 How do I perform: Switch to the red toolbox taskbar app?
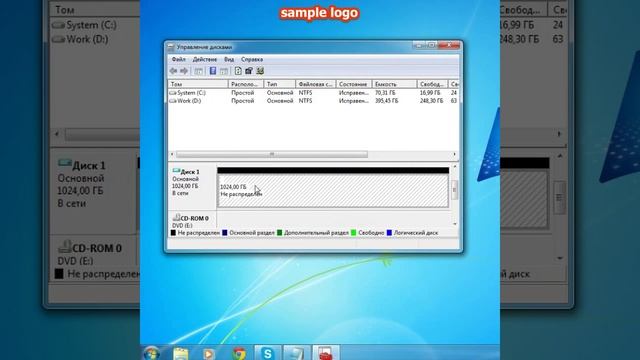coord(325,353)
